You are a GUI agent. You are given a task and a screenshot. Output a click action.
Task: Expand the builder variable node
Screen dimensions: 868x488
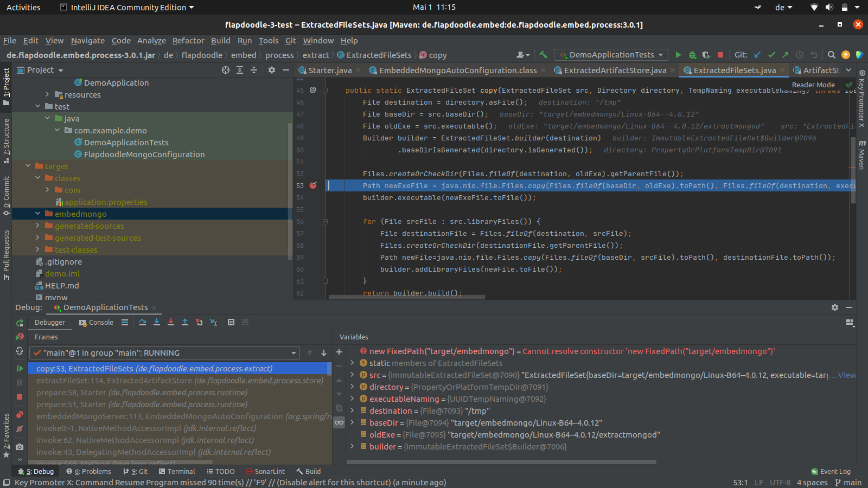pyautogui.click(x=352, y=446)
